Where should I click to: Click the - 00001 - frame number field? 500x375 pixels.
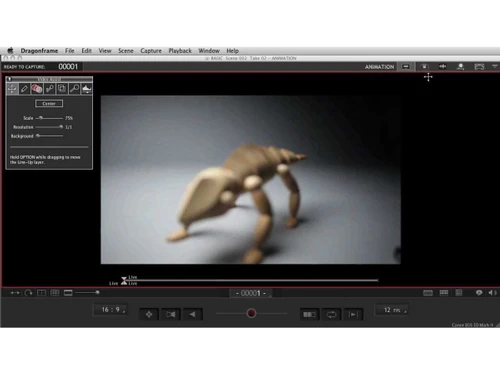pos(251,293)
